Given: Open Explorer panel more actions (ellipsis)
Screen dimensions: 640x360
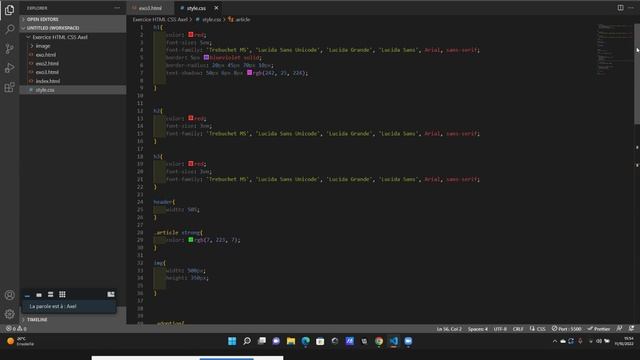Looking at the screenshot, I should [x=117, y=8].
